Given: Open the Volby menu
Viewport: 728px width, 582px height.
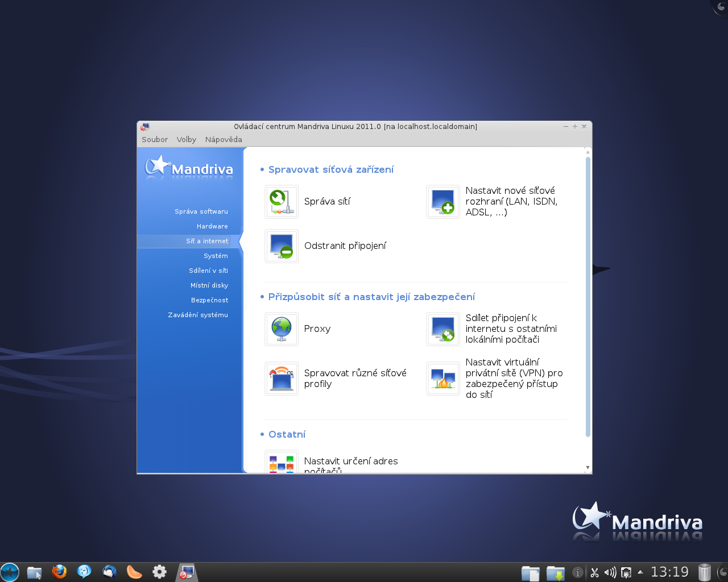Looking at the screenshot, I should point(187,140).
